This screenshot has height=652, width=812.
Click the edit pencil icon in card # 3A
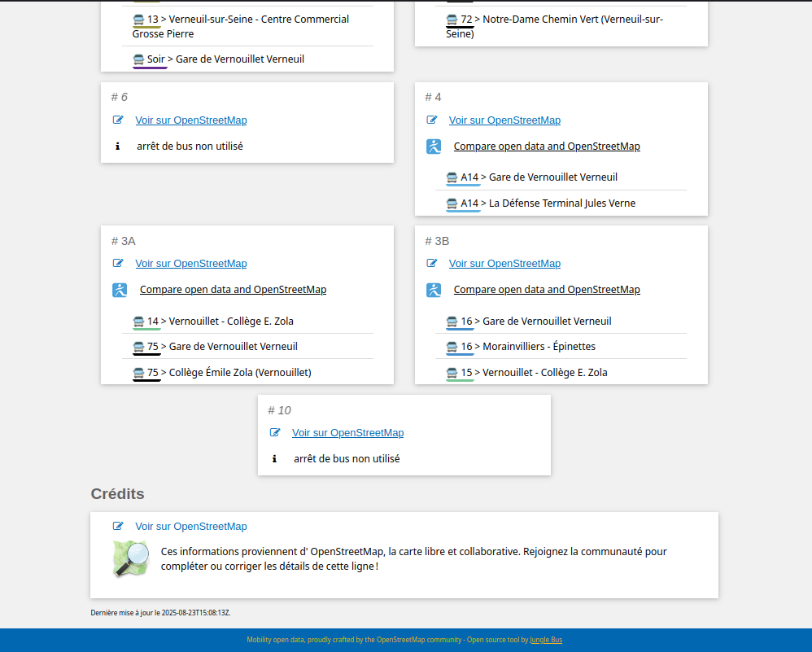pos(118,263)
